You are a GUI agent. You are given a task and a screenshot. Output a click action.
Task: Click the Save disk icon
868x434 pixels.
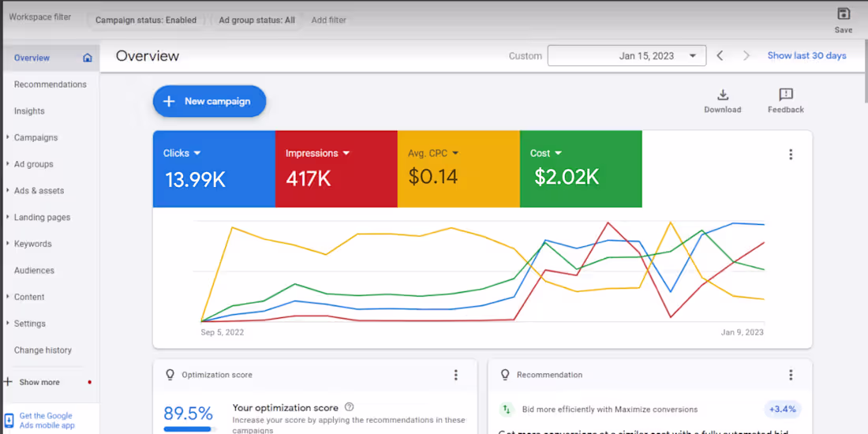click(x=843, y=14)
